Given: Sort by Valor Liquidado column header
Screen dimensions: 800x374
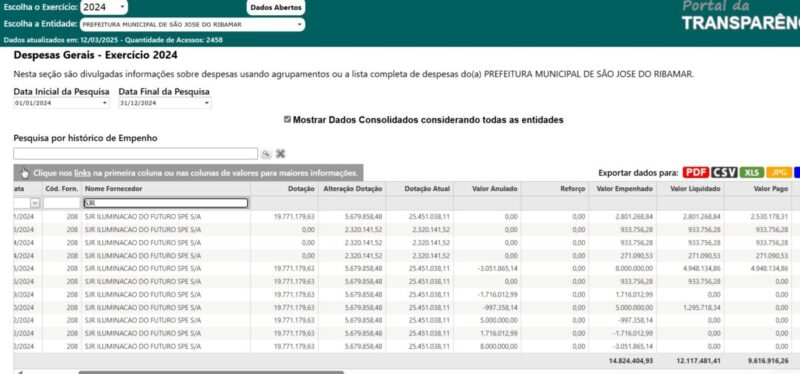Looking at the screenshot, I should click(x=695, y=189).
